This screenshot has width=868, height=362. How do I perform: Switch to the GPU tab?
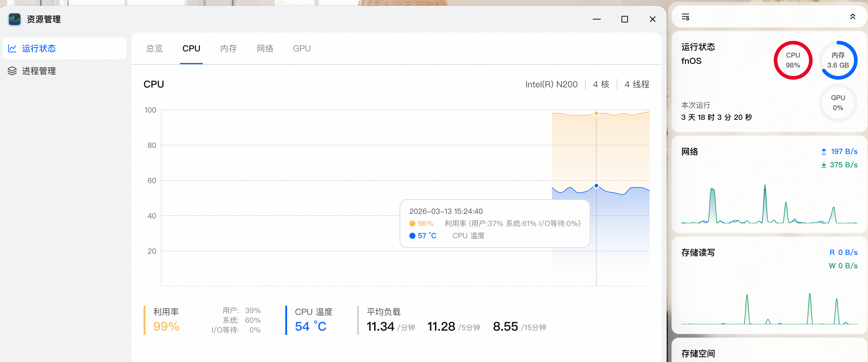coord(302,49)
